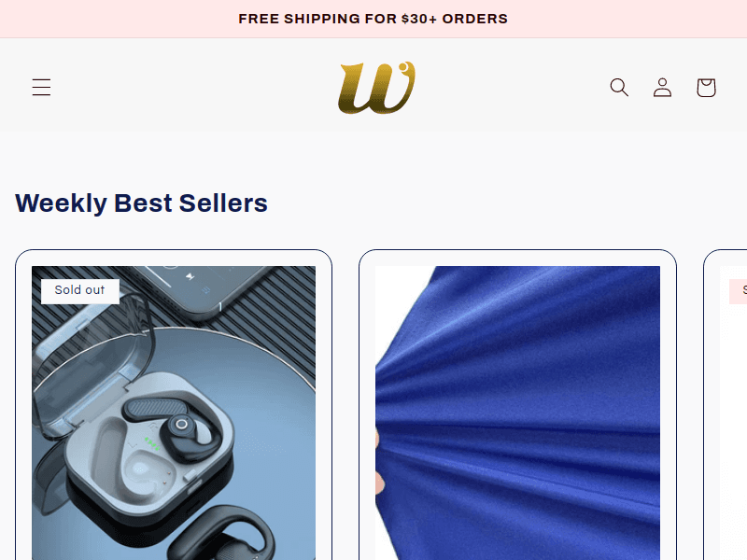The image size is (747, 560).
Task: Open the partially visible third product card
Action: [x=726, y=405]
